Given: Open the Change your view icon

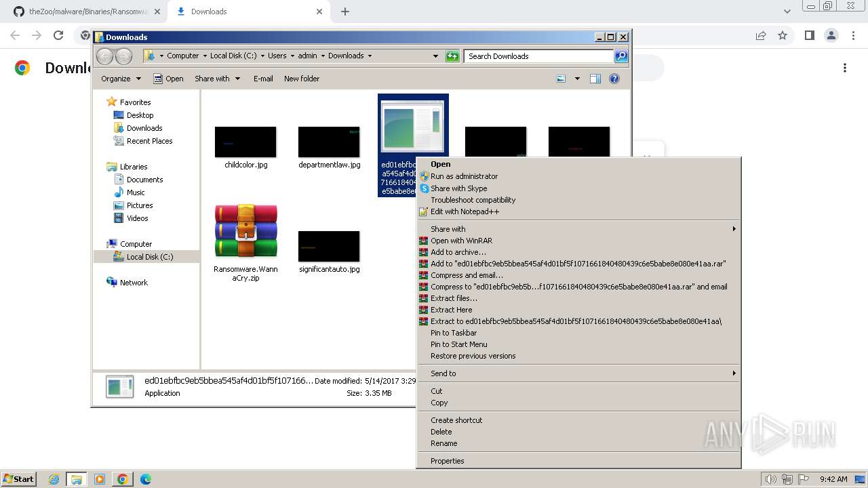Looking at the screenshot, I should click(x=561, y=79).
